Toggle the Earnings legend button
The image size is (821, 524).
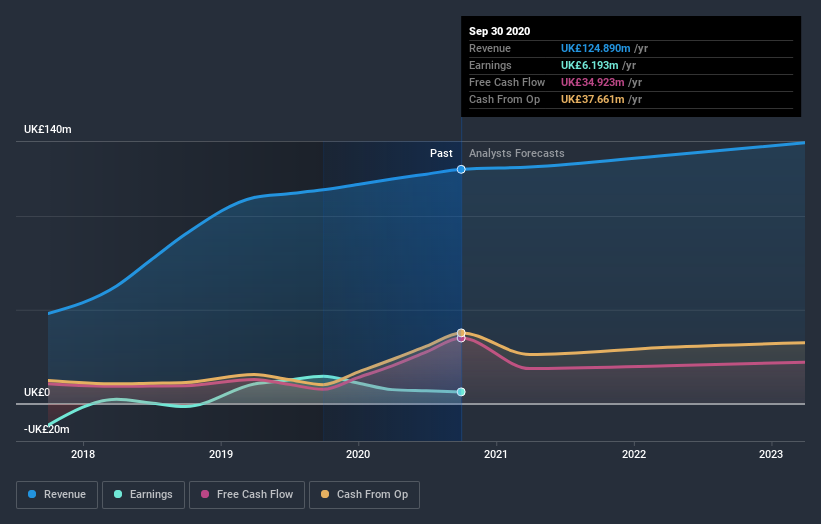tap(143, 495)
